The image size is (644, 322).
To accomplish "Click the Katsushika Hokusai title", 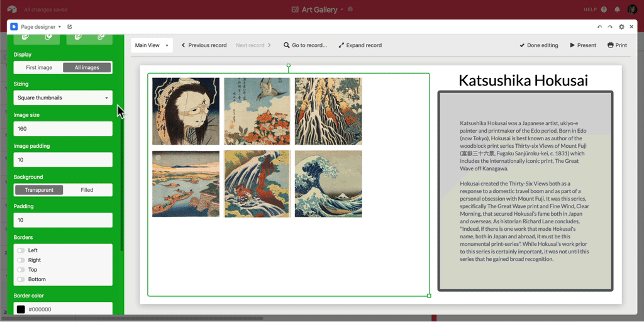I will coord(523,80).
